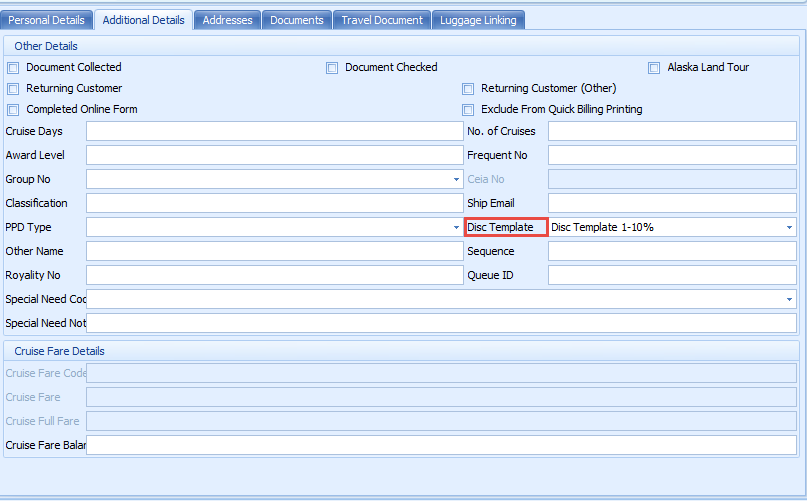Select the Sequence input field
The image size is (807, 501).
(672, 251)
